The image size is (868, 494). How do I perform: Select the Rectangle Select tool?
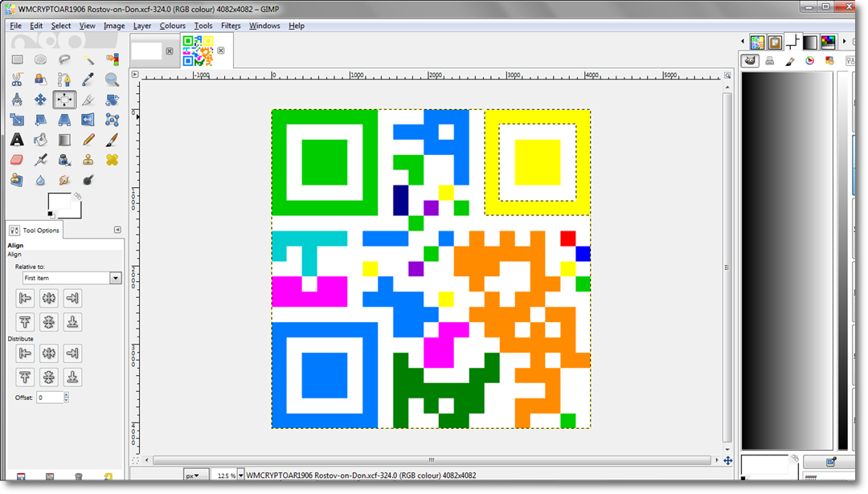[x=17, y=59]
